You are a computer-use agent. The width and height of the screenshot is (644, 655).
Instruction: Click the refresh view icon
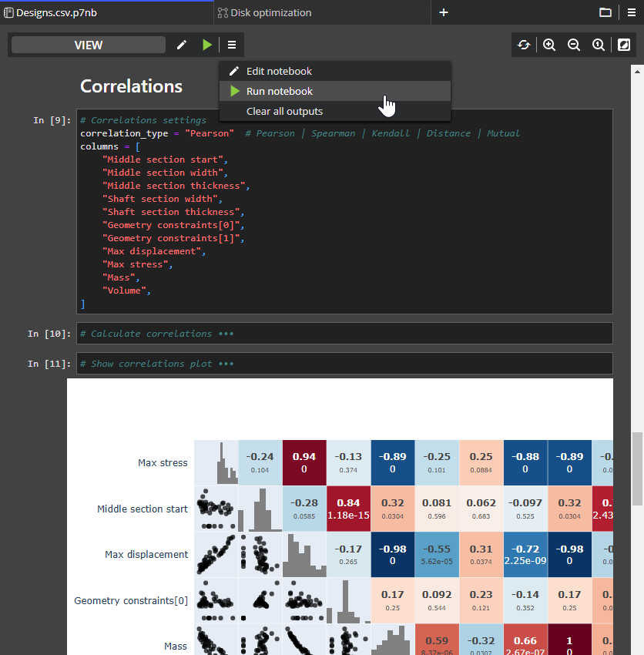pos(524,45)
